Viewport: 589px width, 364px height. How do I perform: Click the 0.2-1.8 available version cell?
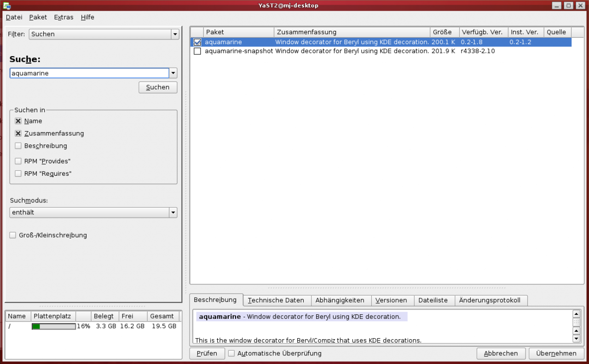click(x=472, y=42)
